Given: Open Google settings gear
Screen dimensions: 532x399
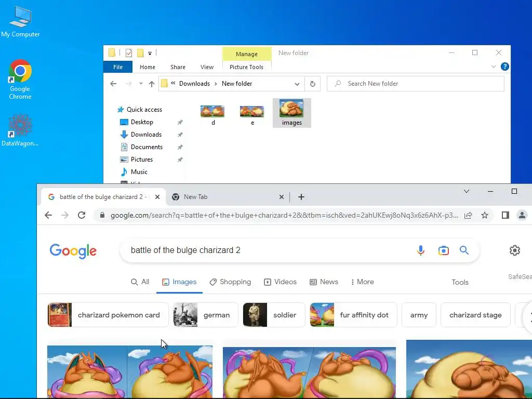Looking at the screenshot, I should (515, 250).
